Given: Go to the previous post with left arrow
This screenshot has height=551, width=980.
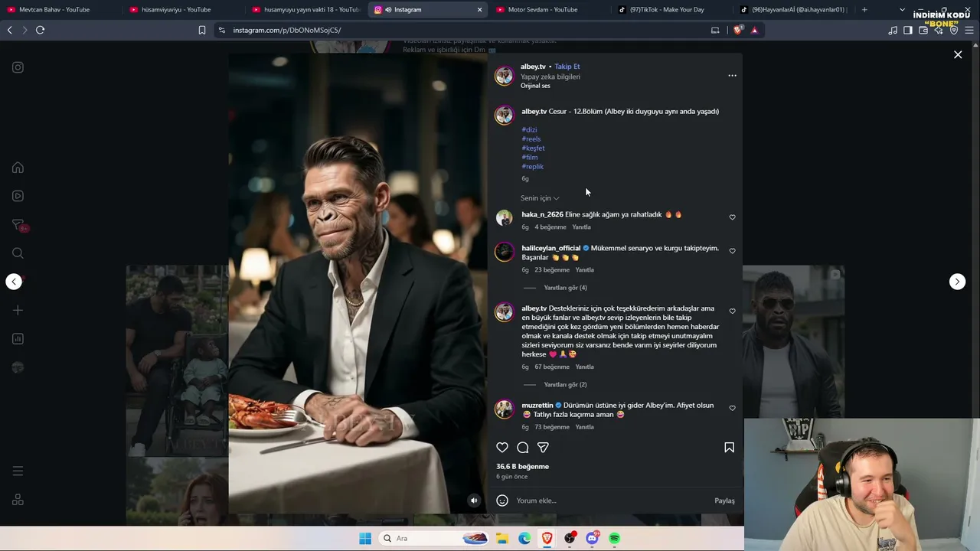Looking at the screenshot, I should 14,282.
